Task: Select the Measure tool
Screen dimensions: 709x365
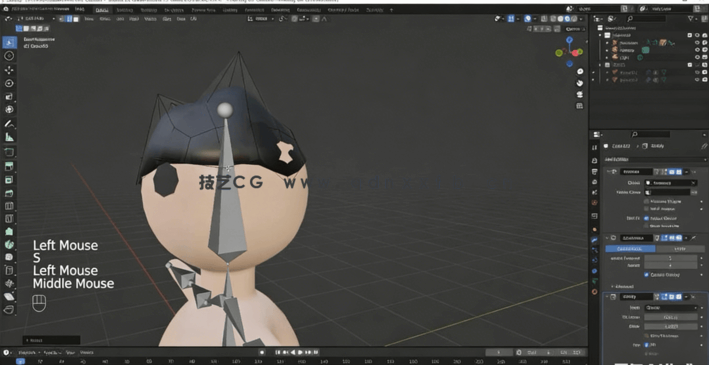Action: (x=9, y=137)
